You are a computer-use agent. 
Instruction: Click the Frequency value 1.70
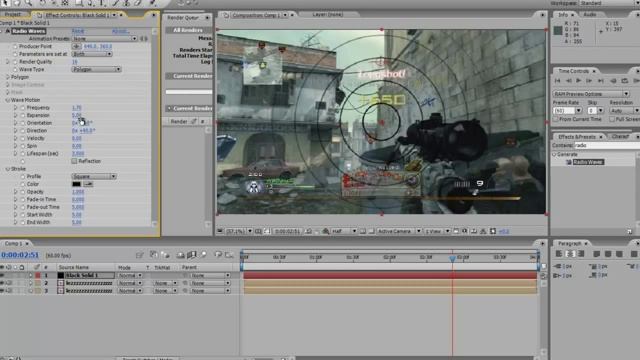tap(76, 108)
